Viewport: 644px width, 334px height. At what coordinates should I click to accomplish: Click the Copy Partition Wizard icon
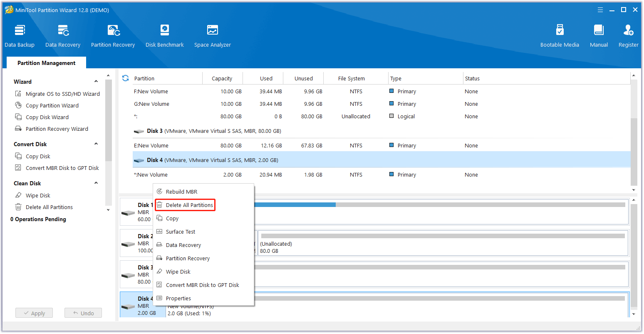tap(18, 105)
